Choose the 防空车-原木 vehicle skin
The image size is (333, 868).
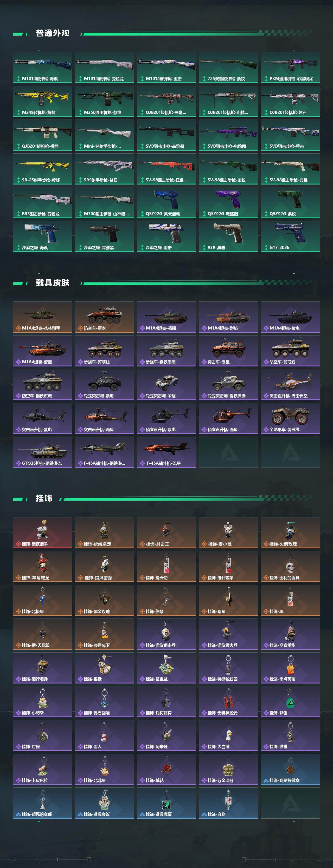[105, 317]
